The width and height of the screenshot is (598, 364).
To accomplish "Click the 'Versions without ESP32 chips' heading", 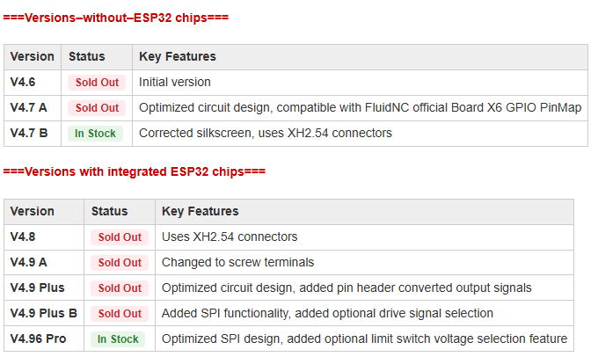I will click(116, 18).
